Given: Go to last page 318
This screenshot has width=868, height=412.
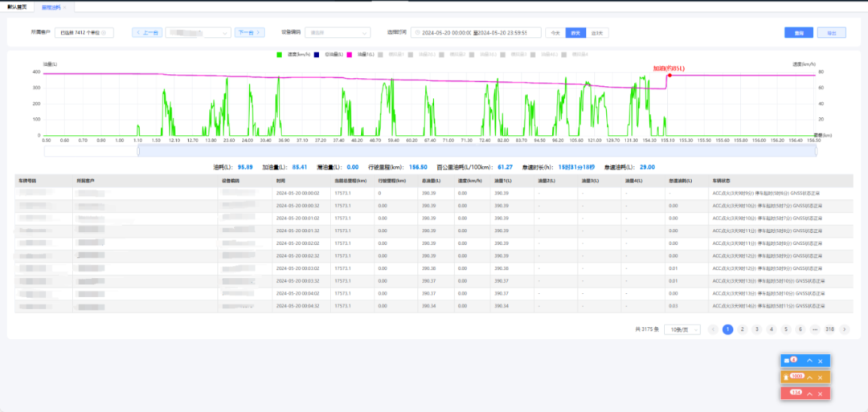Looking at the screenshot, I should pos(829,329).
